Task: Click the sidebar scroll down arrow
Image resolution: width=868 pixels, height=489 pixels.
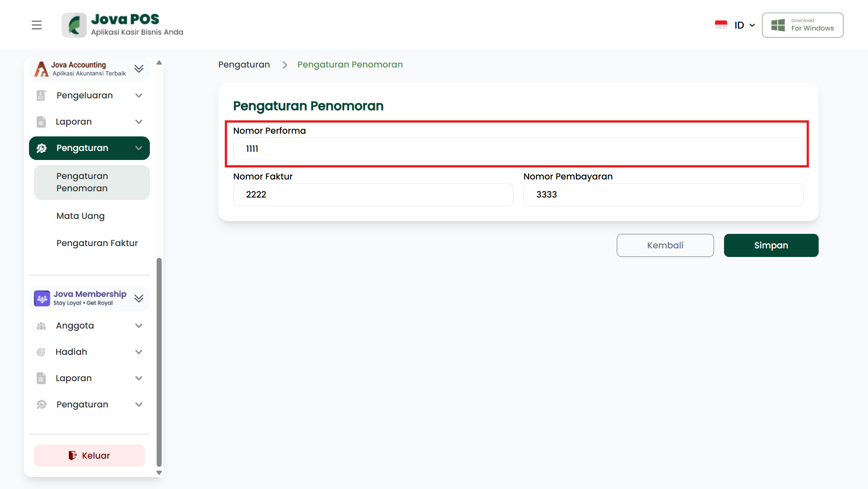Action: coord(159,472)
